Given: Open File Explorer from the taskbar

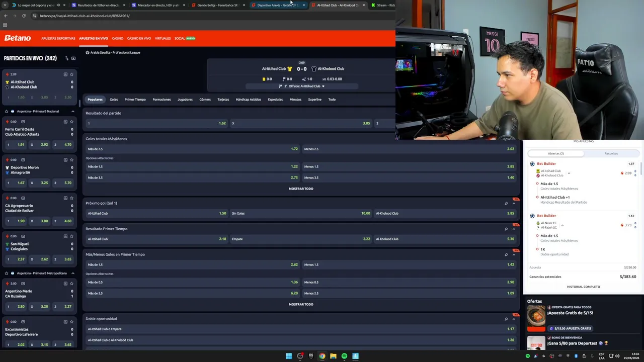Looking at the screenshot, I should 333,356.
